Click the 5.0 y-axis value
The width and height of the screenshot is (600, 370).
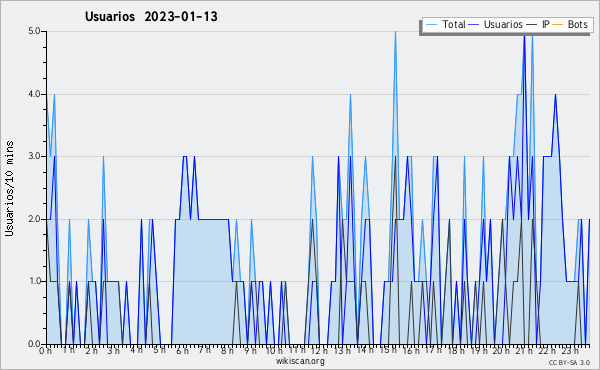34,31
